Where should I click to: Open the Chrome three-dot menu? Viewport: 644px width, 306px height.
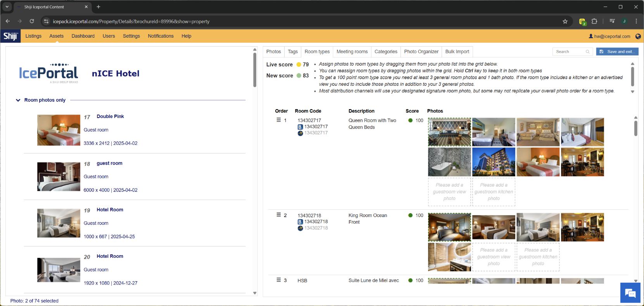(x=636, y=21)
